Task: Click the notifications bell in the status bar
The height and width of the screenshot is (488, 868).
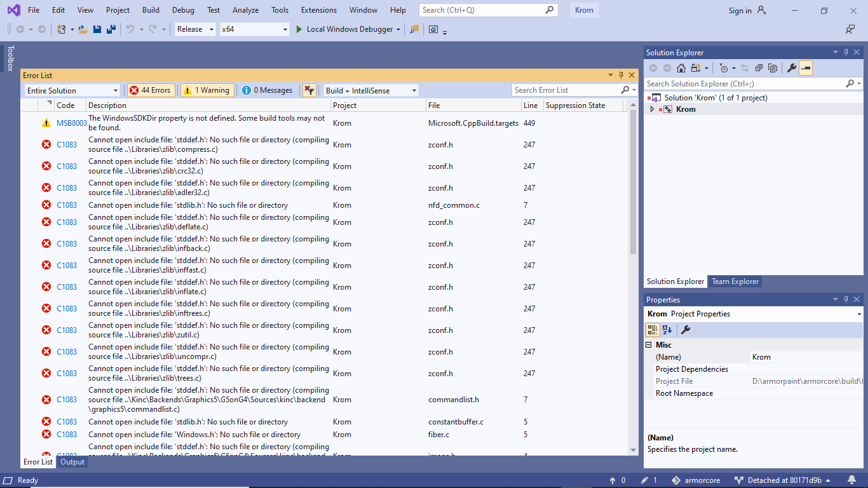Action: tap(851, 480)
